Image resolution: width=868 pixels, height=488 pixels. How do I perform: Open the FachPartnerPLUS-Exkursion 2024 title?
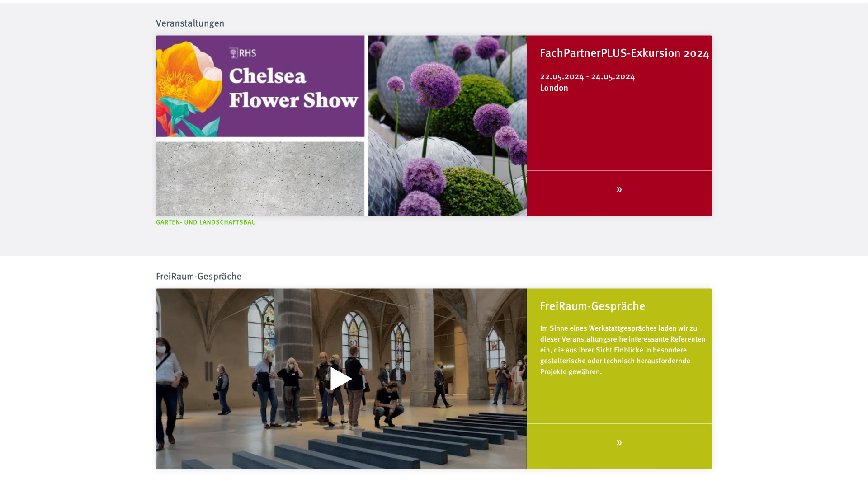(624, 53)
